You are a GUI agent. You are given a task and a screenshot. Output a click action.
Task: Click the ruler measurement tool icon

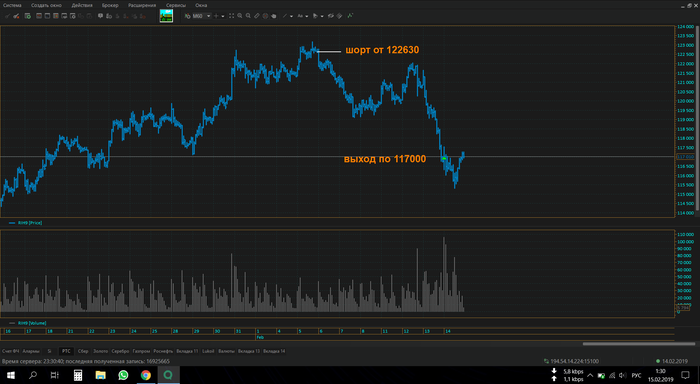(x=257, y=16)
